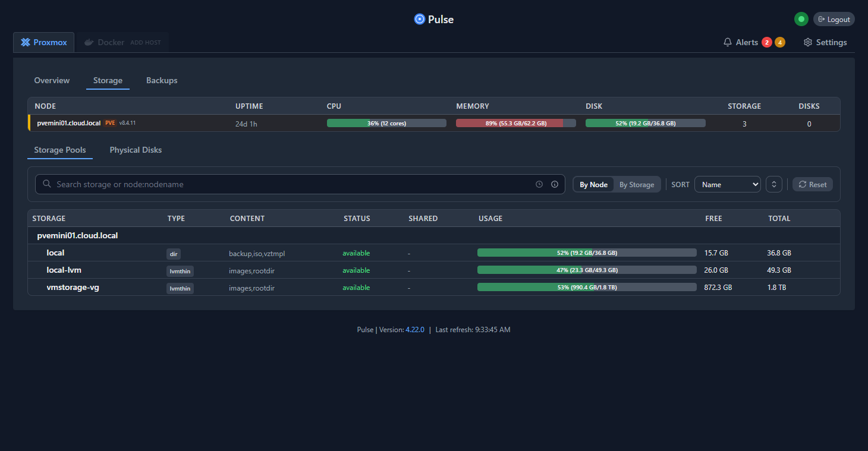The width and height of the screenshot is (868, 451).
Task: Click the green connection status indicator
Action: [801, 19]
